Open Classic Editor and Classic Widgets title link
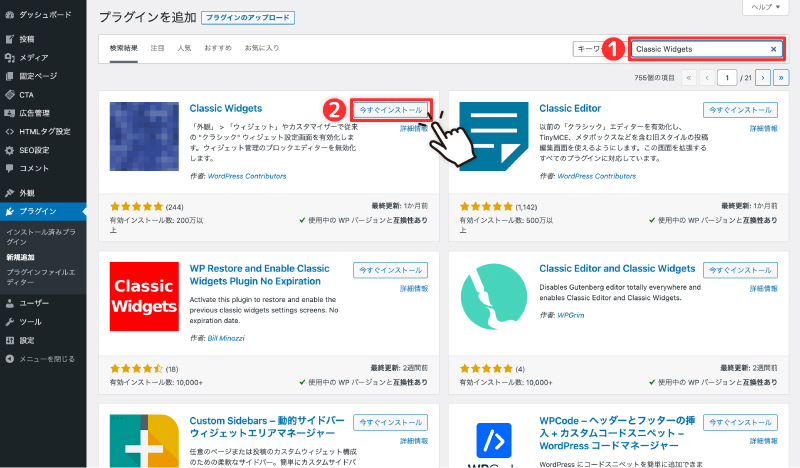Image resolution: width=800 pixels, height=468 pixels. pos(617,268)
